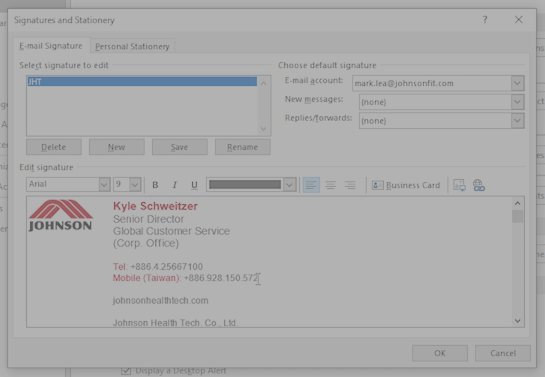Click the (Corp. Office) line
The height and width of the screenshot is (377, 545).
coord(146,243)
